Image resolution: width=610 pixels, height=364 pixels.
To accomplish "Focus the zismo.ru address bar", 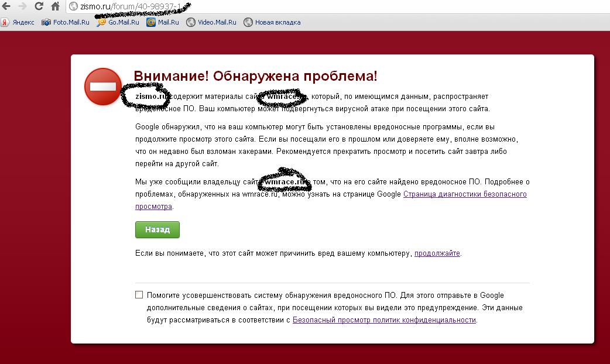I will 338,6.
